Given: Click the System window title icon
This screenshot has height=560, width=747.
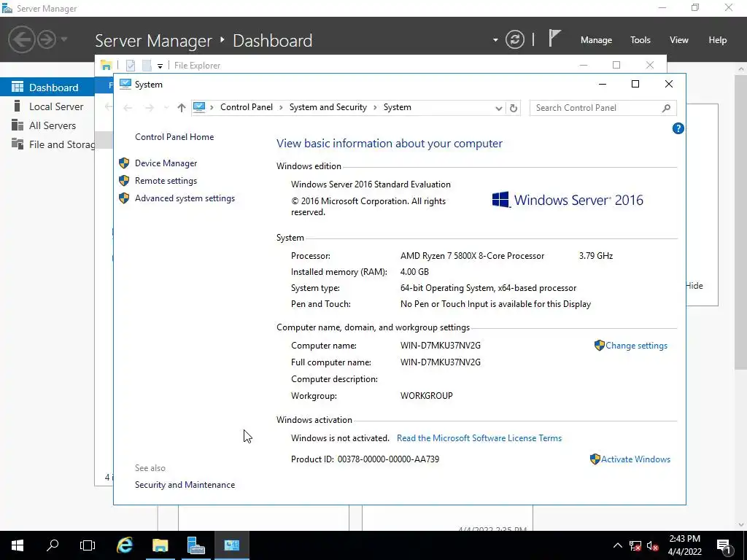Looking at the screenshot, I should 125,85.
